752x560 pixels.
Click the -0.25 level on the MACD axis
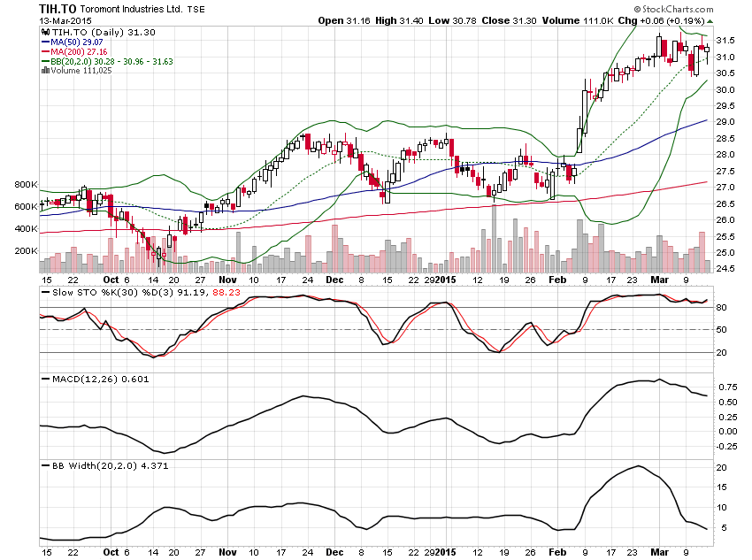coord(726,447)
